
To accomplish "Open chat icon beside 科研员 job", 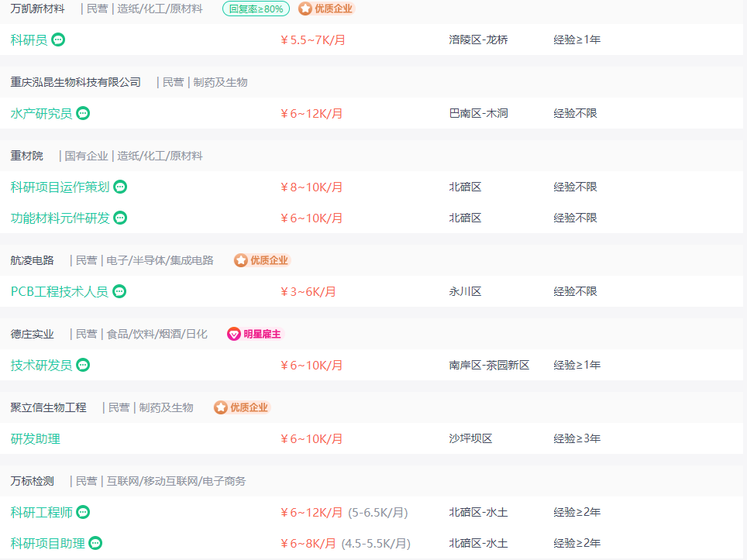I will [58, 40].
